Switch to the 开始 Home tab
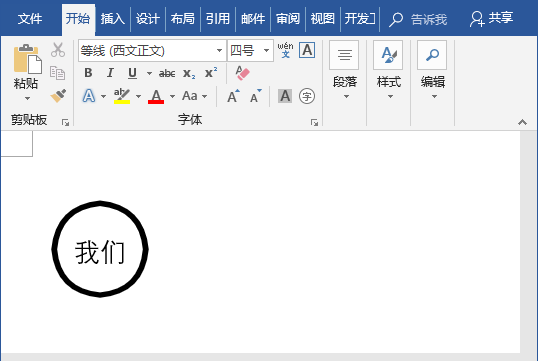The image size is (538, 361). point(78,19)
